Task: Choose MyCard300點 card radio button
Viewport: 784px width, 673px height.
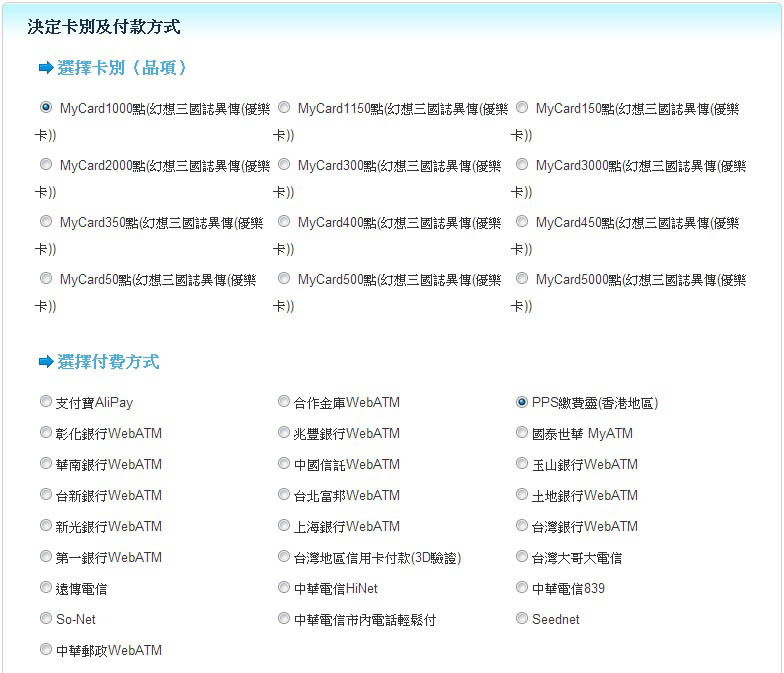Action: click(284, 164)
